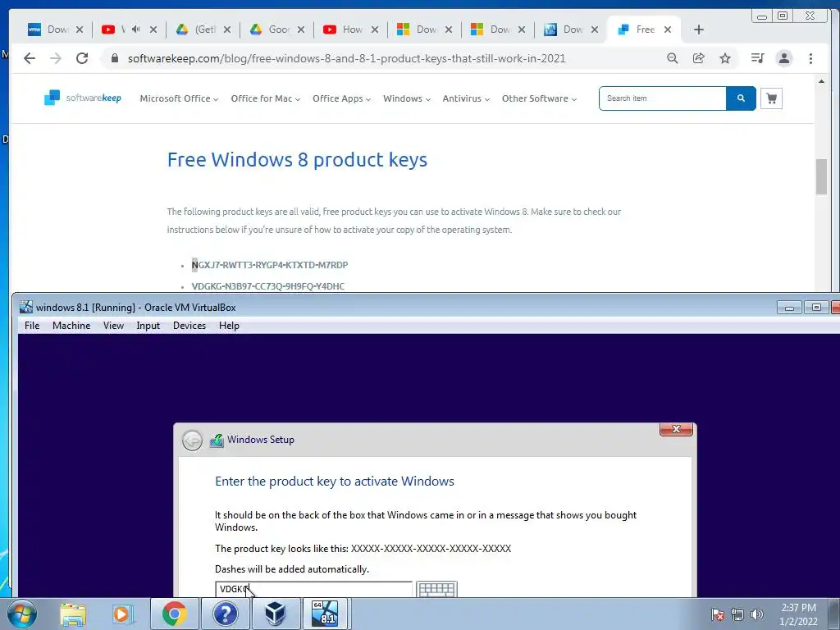840x630 pixels.
Task: Open VirtualBox File menu
Action: pyautogui.click(x=32, y=326)
